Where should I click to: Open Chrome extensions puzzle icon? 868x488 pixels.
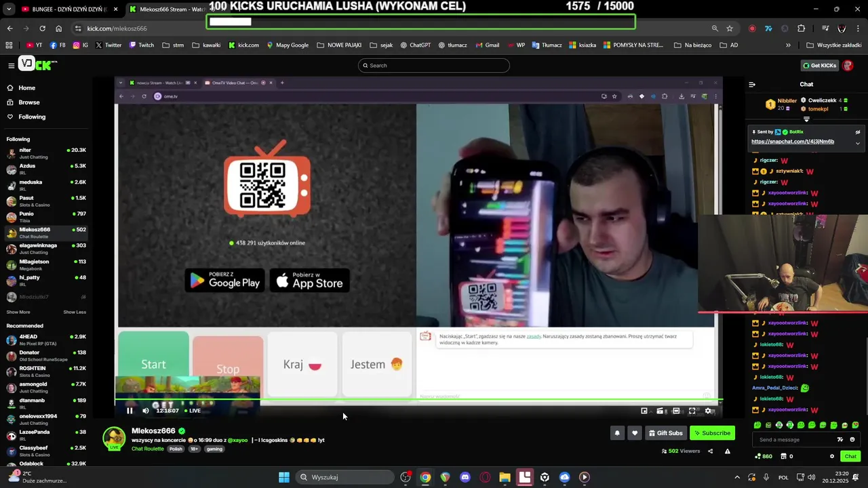coord(802,28)
